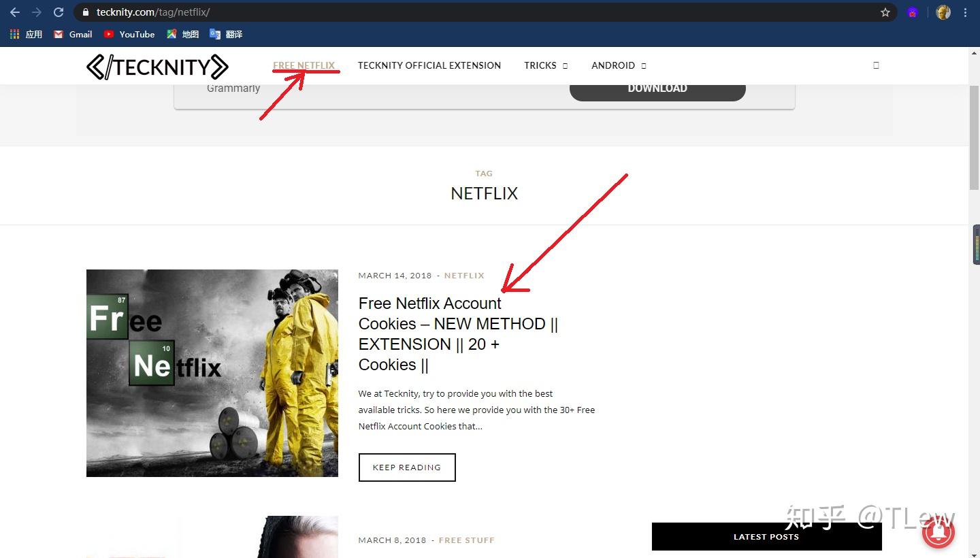Click the browser forward arrow
This screenshot has height=558, width=980.
click(x=37, y=12)
